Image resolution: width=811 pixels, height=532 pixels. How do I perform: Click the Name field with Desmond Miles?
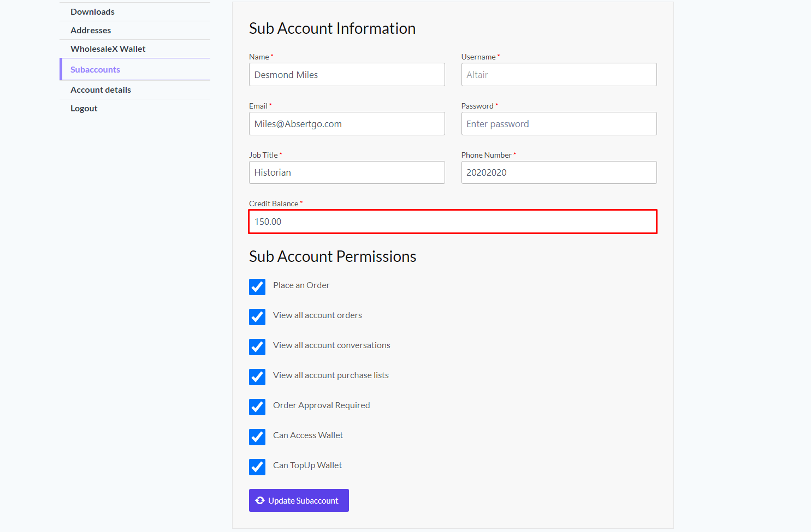click(x=347, y=75)
